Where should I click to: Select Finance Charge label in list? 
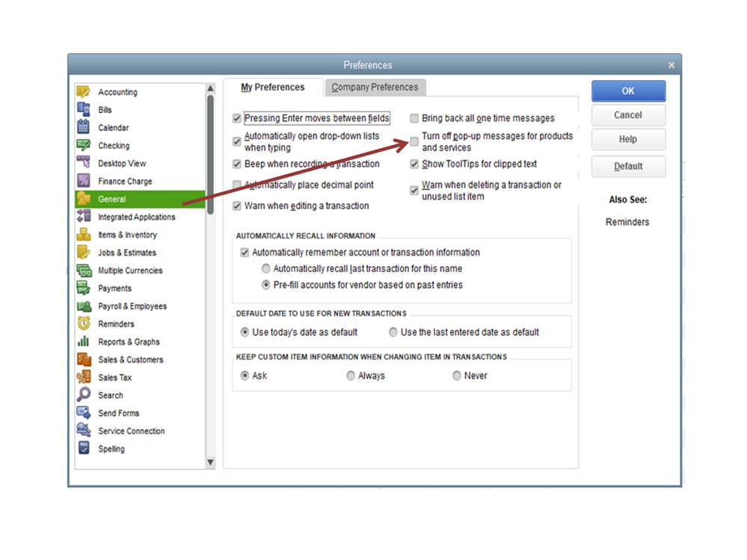pos(125,182)
